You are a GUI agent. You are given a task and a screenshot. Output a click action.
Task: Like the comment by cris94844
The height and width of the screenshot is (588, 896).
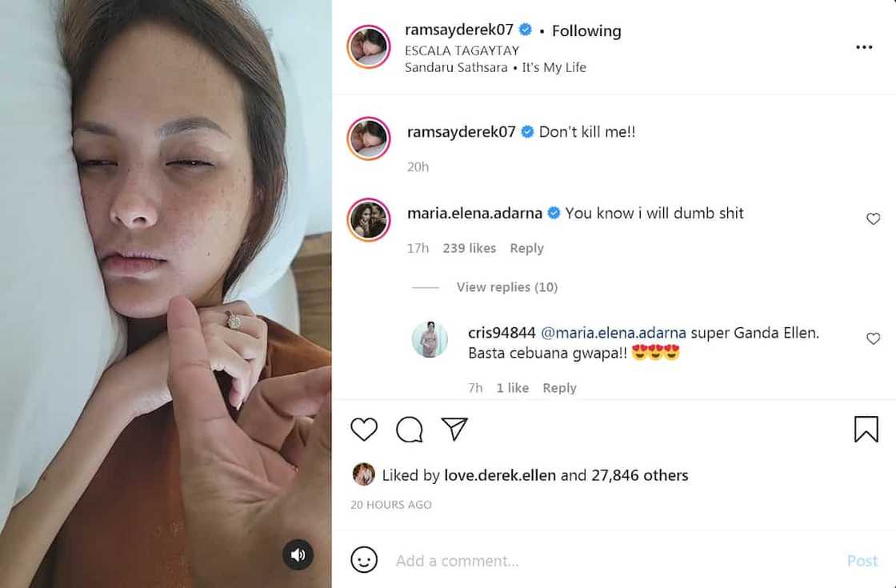tap(873, 338)
